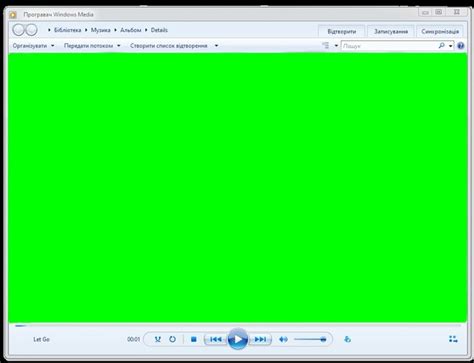The height and width of the screenshot is (363, 474).
Task: Stop playback with the stop button
Action: (194, 339)
